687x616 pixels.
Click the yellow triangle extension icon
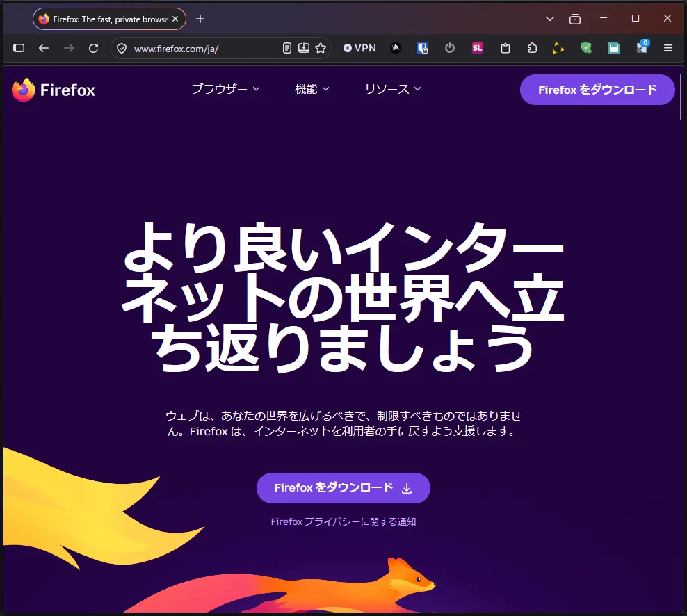pos(558,48)
